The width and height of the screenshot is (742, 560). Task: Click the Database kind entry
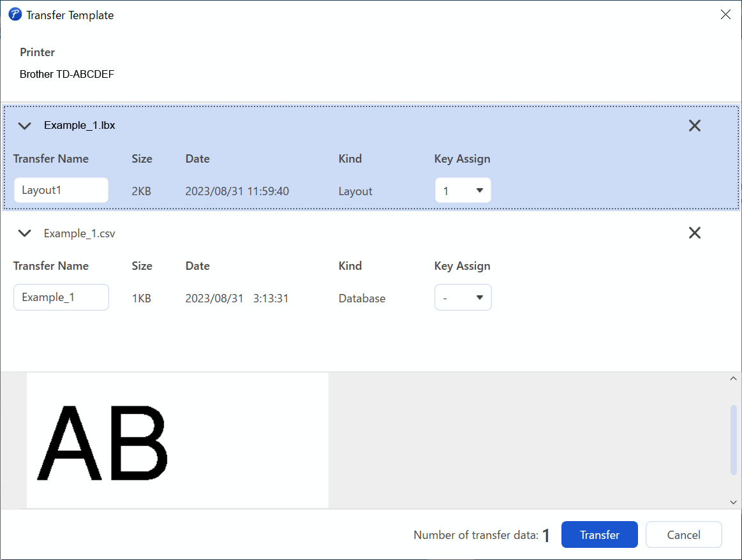coord(362,298)
